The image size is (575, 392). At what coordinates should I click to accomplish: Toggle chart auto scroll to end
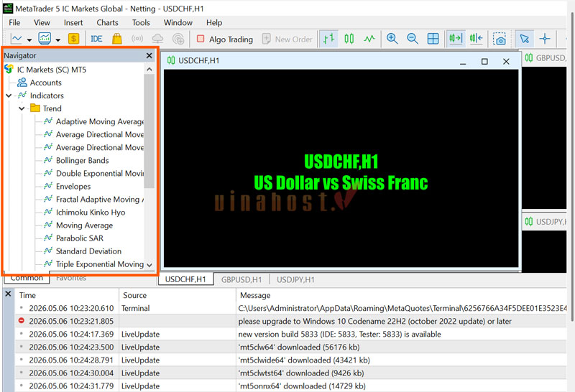click(x=456, y=39)
